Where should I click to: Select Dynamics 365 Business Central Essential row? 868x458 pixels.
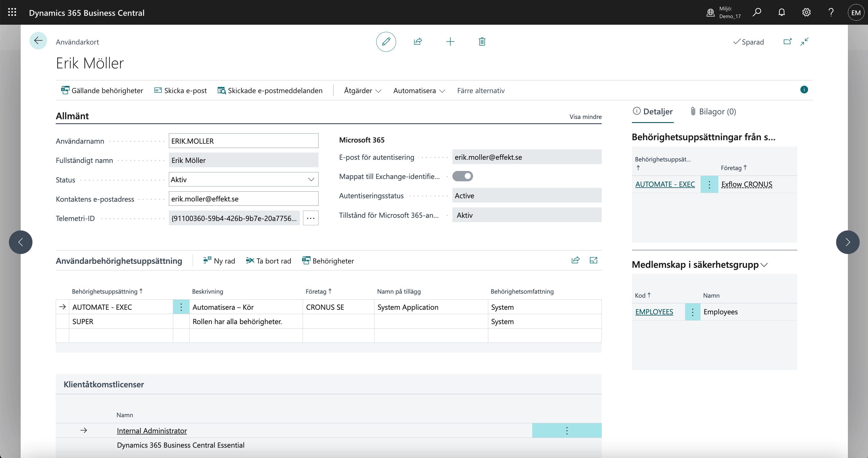coord(329,445)
